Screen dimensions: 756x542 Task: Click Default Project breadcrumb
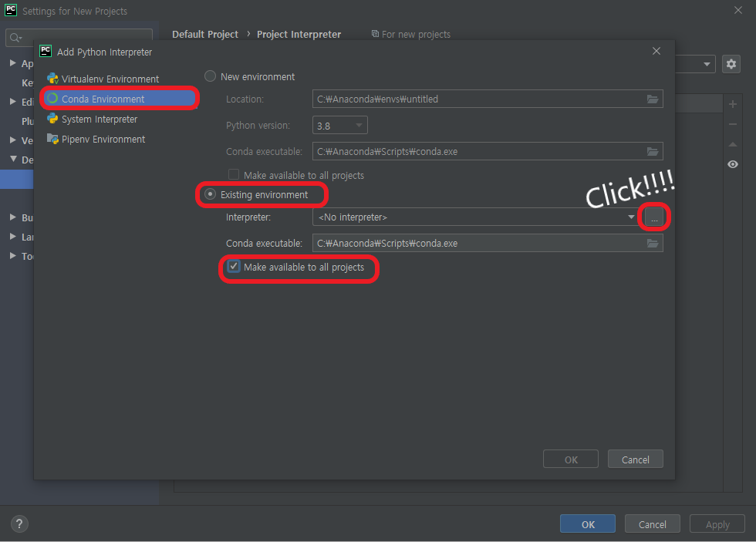click(x=205, y=34)
